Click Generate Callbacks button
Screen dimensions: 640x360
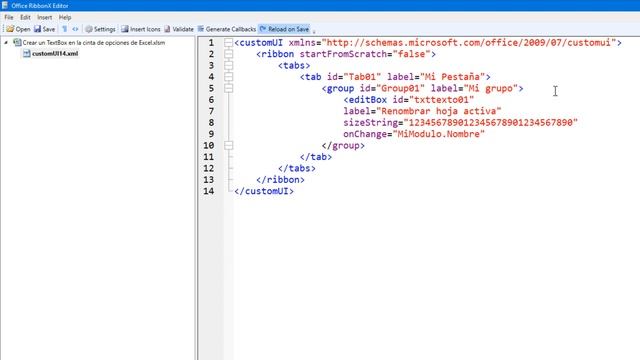coord(227,29)
